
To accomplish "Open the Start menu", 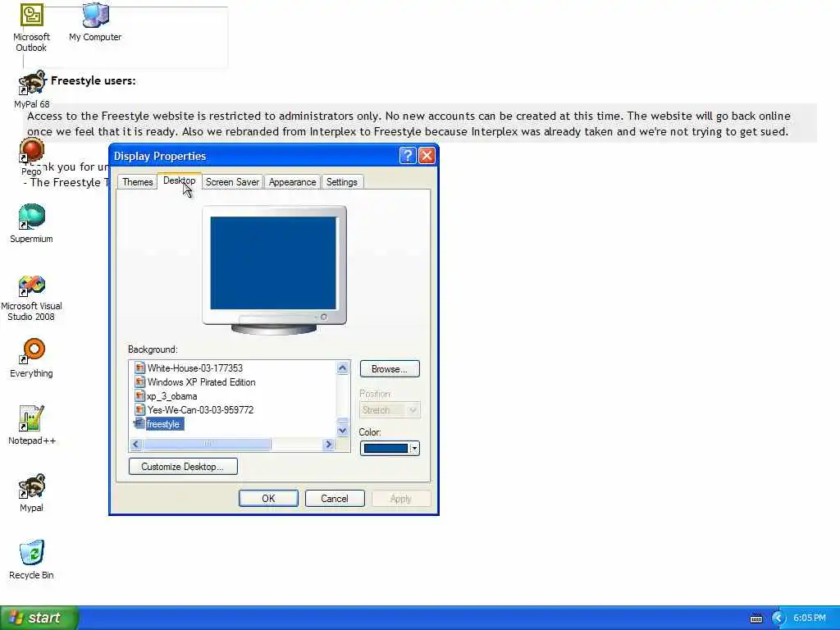I will [x=39, y=618].
